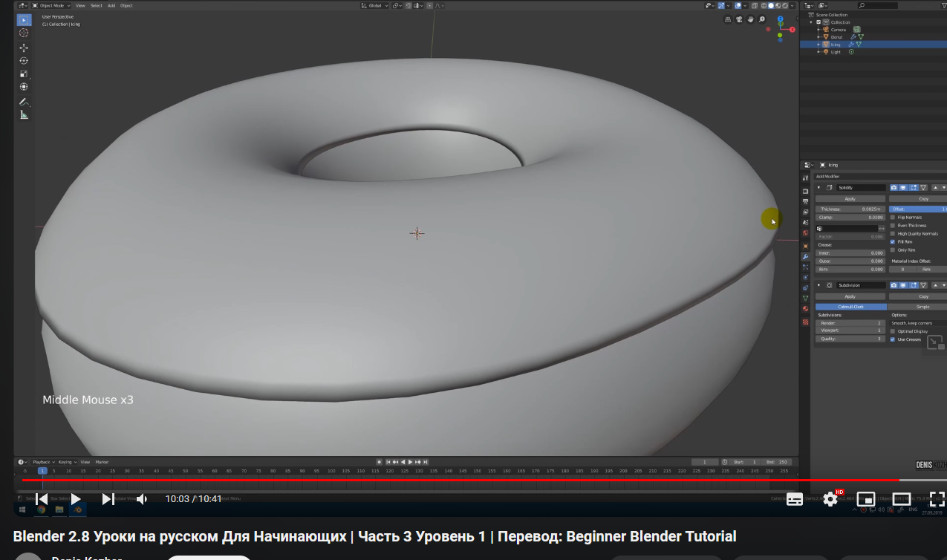Screen dimensions: 947x560
Task: Toggle Solidify modifier render camera button
Action: pyautogui.click(x=894, y=188)
